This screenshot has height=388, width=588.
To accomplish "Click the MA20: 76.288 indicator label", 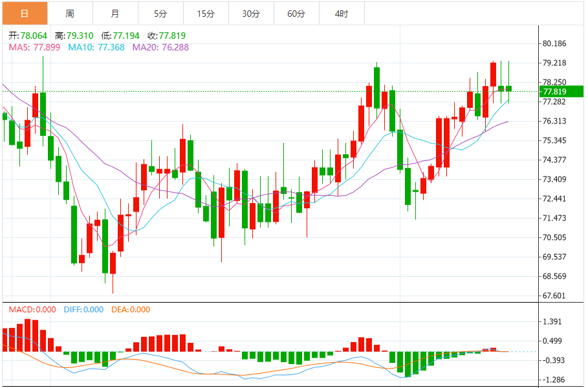I will click(160, 47).
